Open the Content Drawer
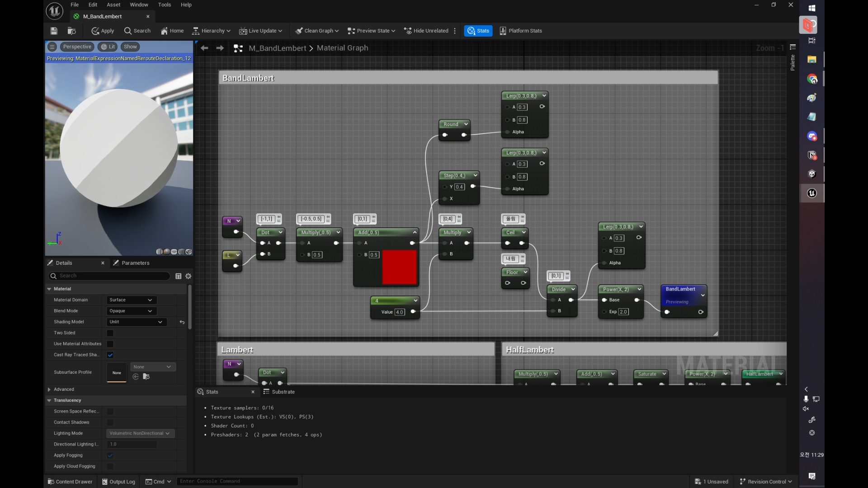 point(70,482)
